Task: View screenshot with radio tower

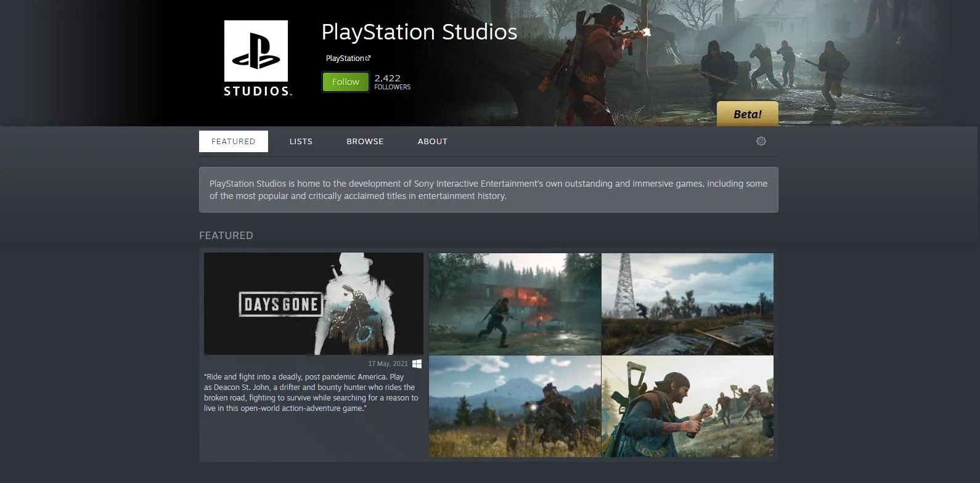Action: [x=687, y=304]
